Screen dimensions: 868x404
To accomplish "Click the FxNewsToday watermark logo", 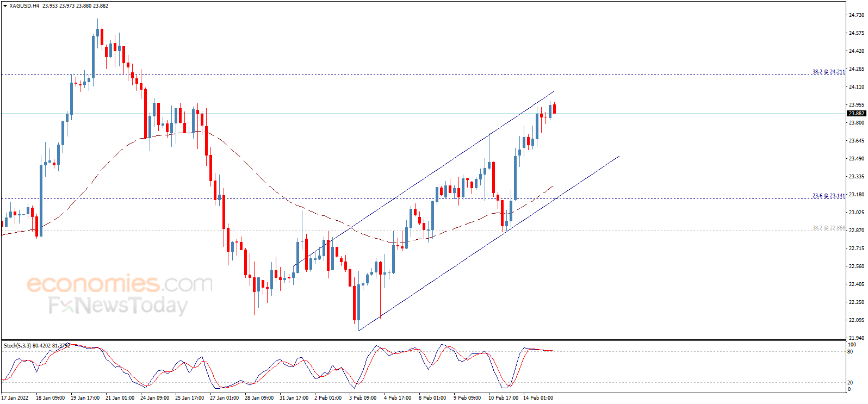I will (x=118, y=306).
